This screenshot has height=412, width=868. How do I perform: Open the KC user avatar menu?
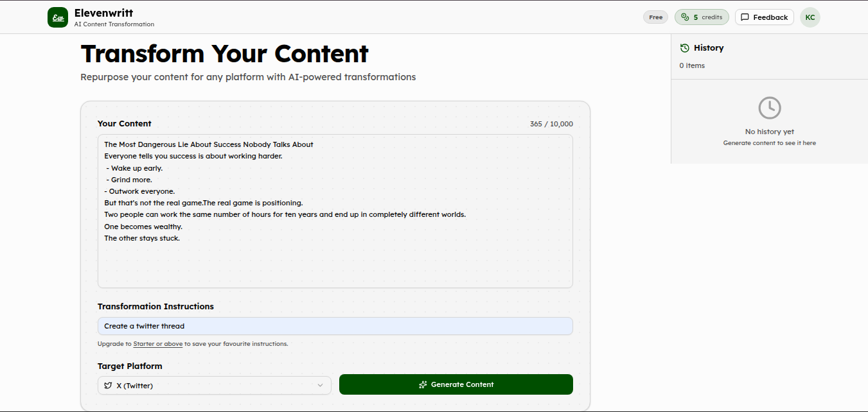[x=810, y=17]
